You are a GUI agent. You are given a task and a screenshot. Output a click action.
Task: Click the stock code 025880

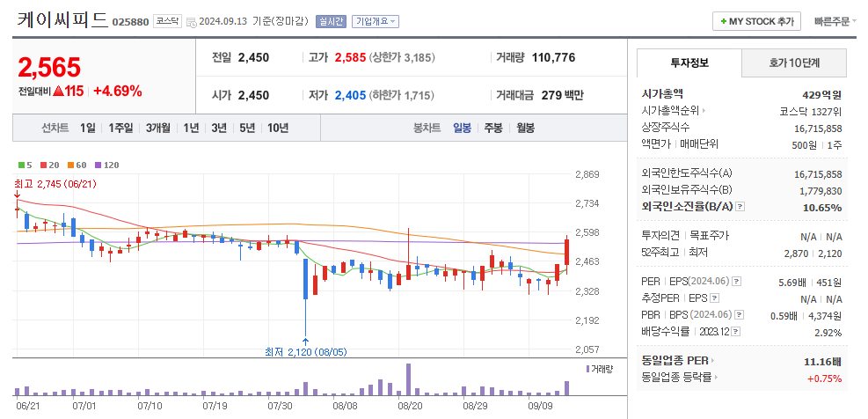click(x=131, y=22)
